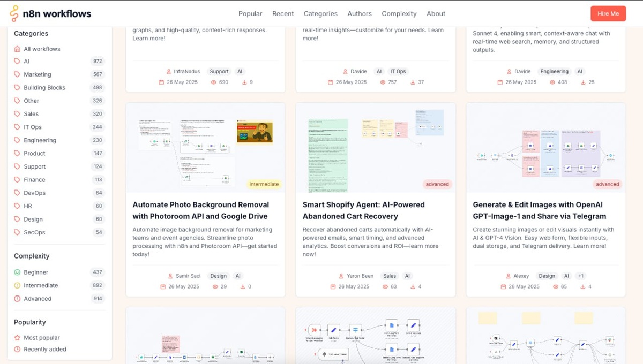Open the Complexity nav item

[x=399, y=14]
